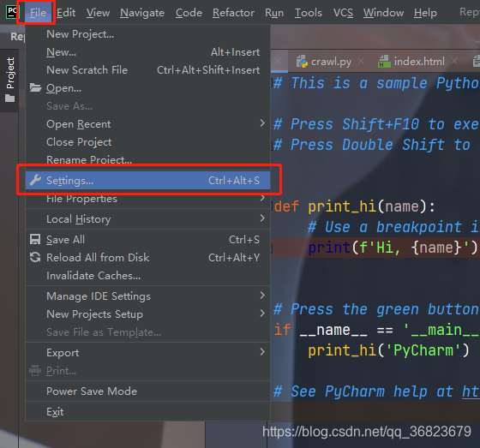Click the Python file icon on crawl.py tab
The height and width of the screenshot is (448, 480).
[x=302, y=61]
